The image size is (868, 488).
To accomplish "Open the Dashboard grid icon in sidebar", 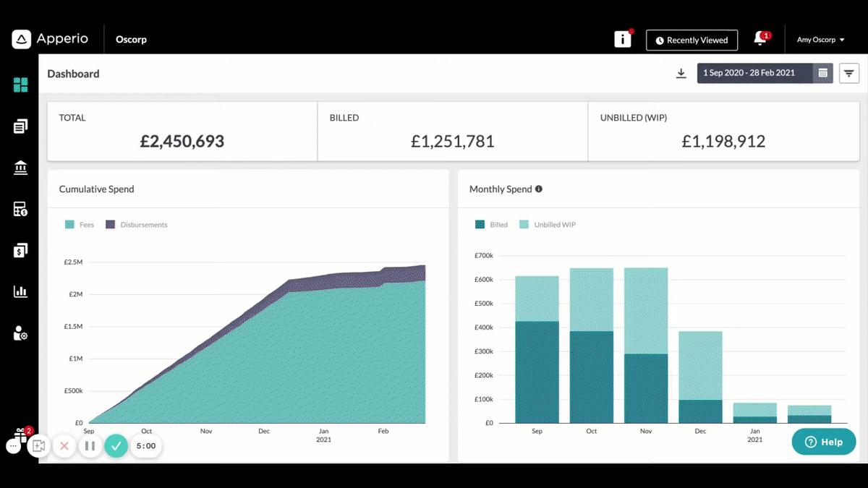I will [x=20, y=85].
